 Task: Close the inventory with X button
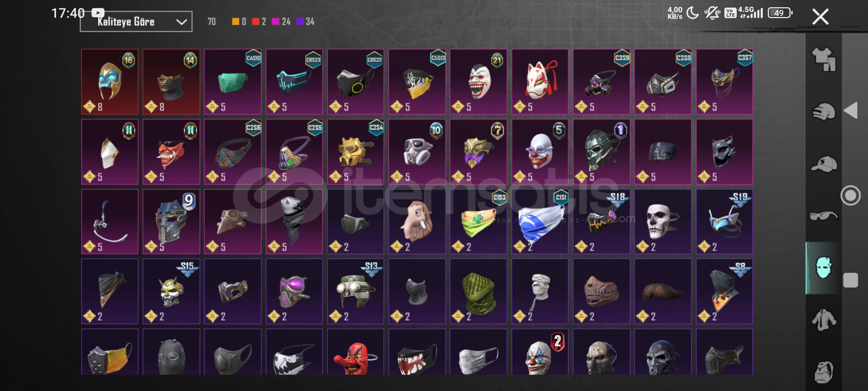[x=820, y=17]
